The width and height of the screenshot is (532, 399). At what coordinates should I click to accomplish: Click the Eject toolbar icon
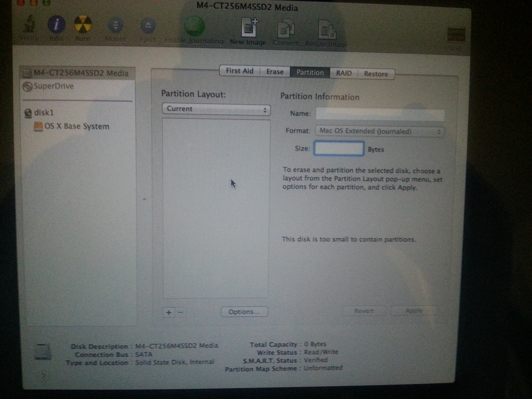tap(148, 26)
